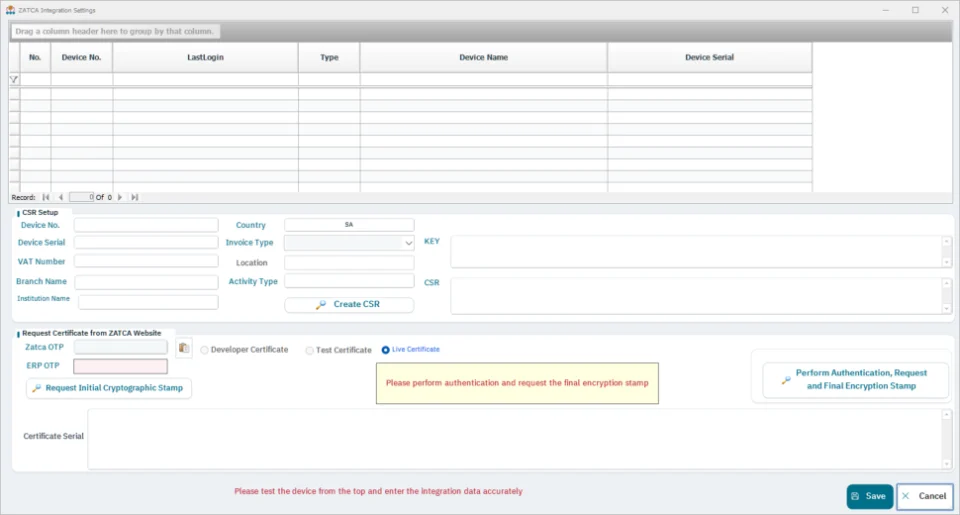Screen dimensions: 960x515
Task: Go to first record navigator arrow
Action: 46,197
